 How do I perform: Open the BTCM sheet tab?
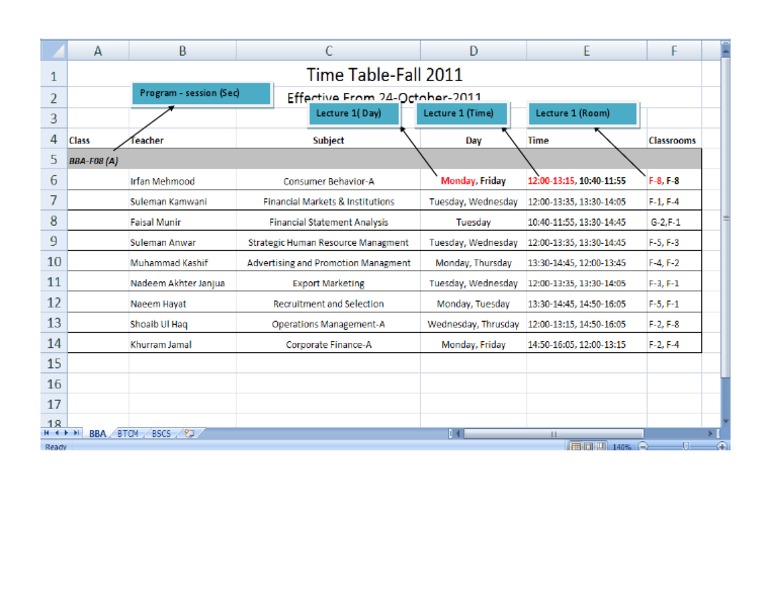click(128, 433)
